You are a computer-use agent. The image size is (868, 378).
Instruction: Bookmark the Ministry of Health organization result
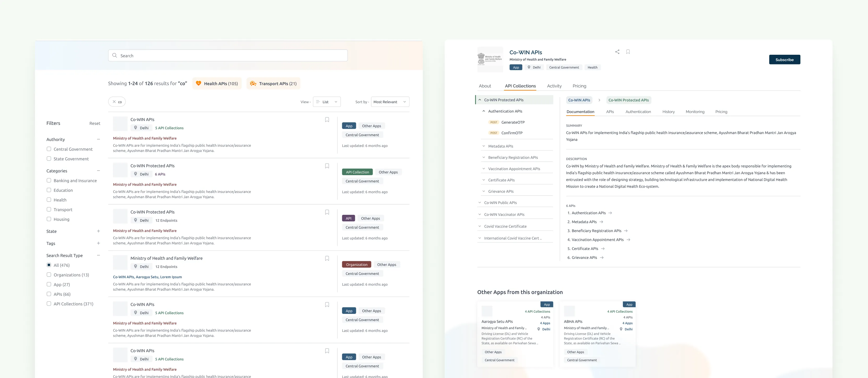click(327, 259)
